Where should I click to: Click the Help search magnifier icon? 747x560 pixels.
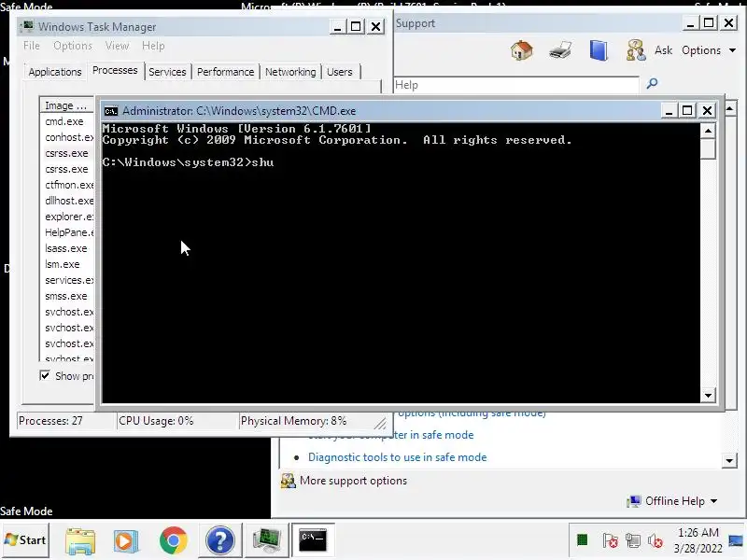click(x=652, y=84)
